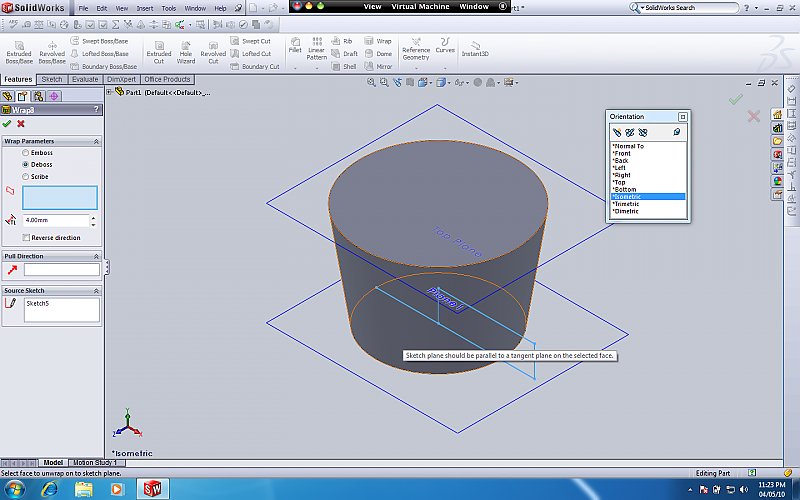Select the Hole Wizard tool
Viewport: 800px width, 500px height.
point(186,52)
